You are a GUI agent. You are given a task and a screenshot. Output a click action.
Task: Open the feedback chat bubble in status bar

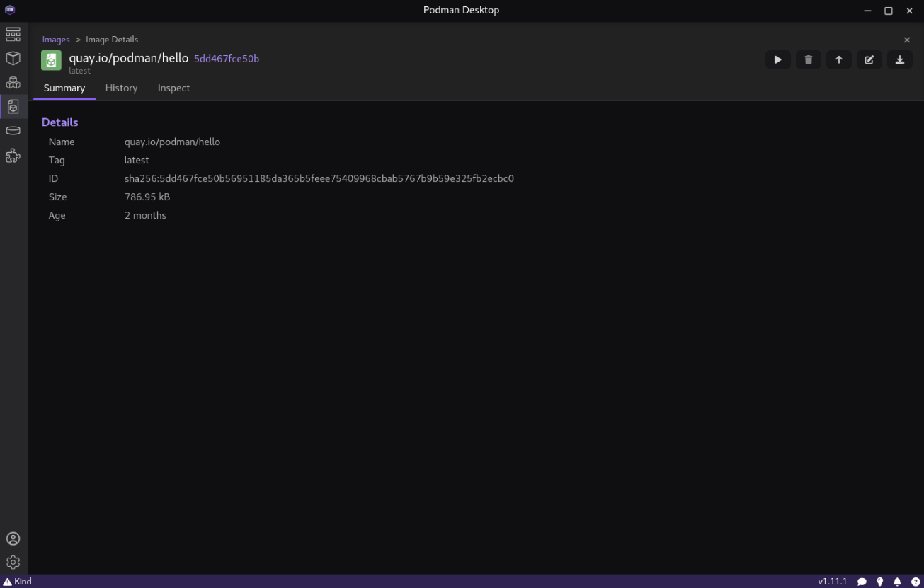click(862, 582)
